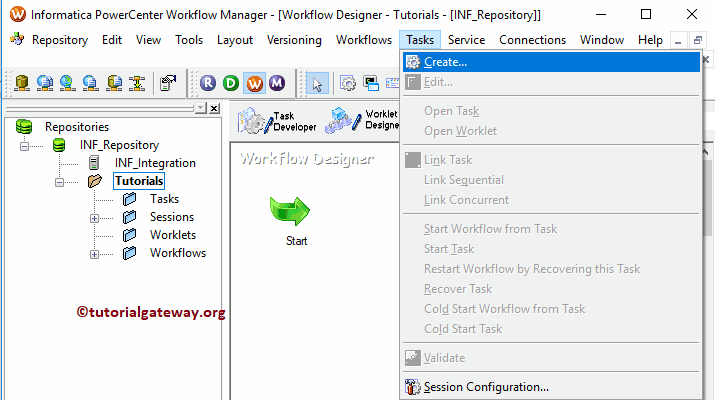
Task: Click the INF_Repository green database icon
Action: point(59,145)
